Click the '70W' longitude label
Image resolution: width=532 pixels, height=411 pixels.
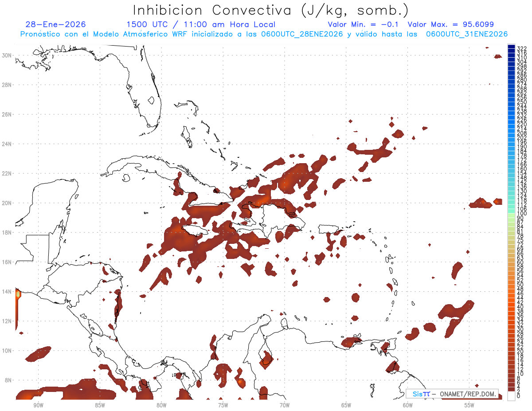click(285, 405)
